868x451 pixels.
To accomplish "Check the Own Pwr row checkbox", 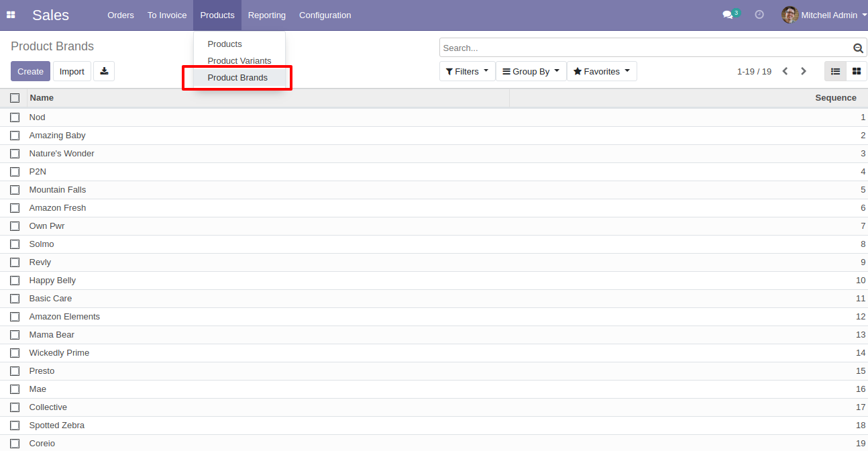I will pos(15,226).
